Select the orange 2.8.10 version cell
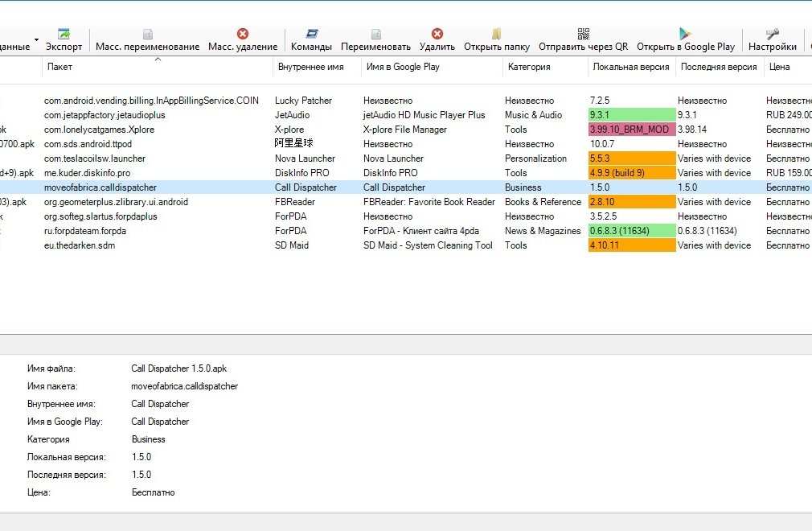Screen dimensions: 812x531 (x=632, y=202)
